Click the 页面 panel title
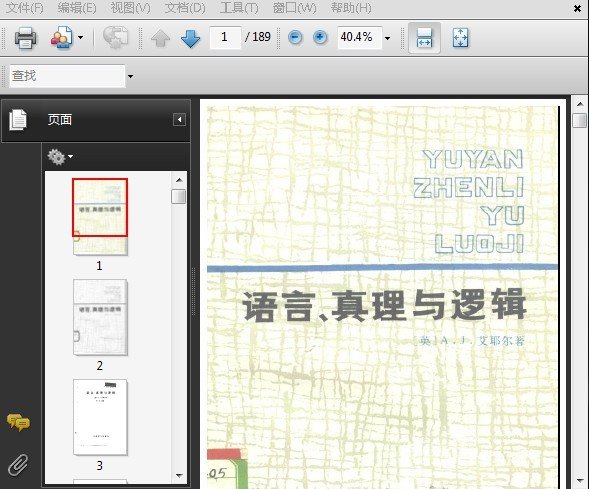Image resolution: width=589 pixels, height=489 pixels. tap(60, 120)
